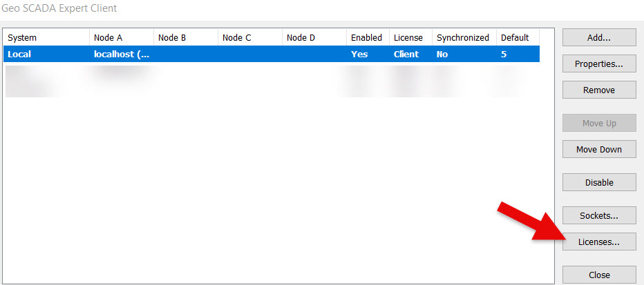Sort by the System column header
The height and width of the screenshot is (285, 644).
(46, 38)
